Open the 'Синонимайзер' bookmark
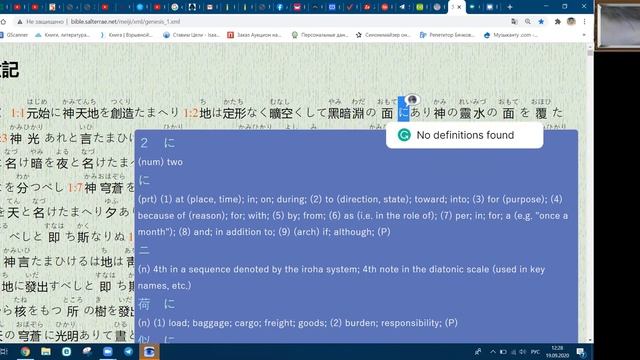 coord(383,35)
